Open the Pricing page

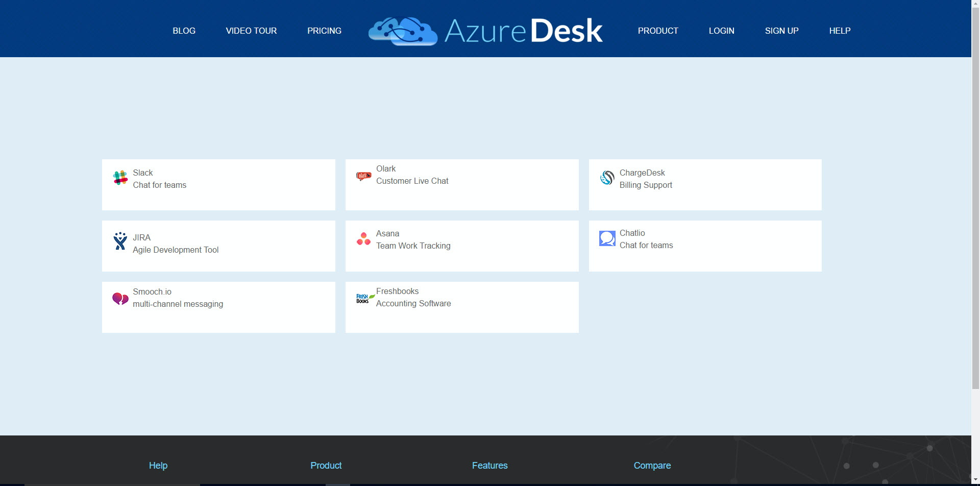325,31
